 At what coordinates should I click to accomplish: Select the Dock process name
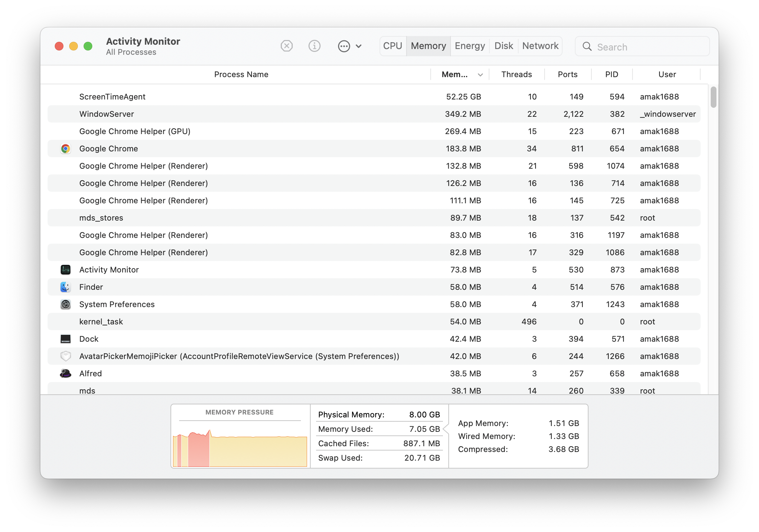pyautogui.click(x=89, y=339)
